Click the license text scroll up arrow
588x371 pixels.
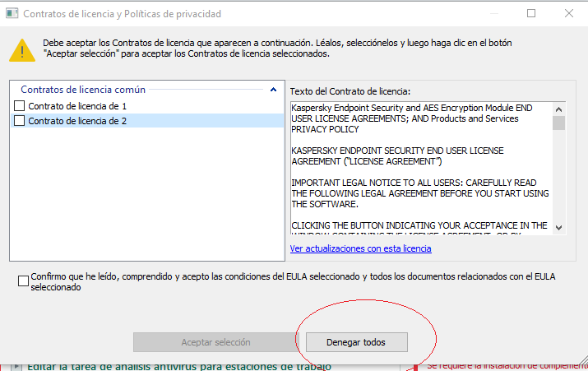point(558,109)
